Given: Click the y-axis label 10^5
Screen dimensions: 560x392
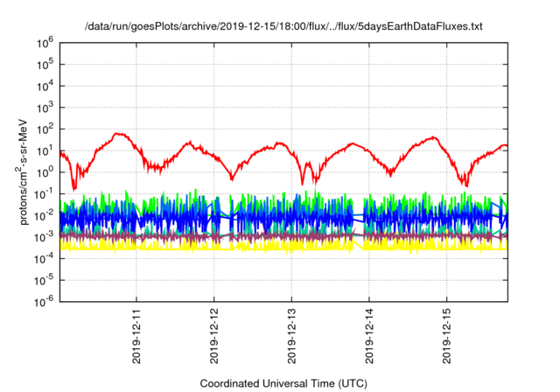Looking at the screenshot, I should 45,65.
